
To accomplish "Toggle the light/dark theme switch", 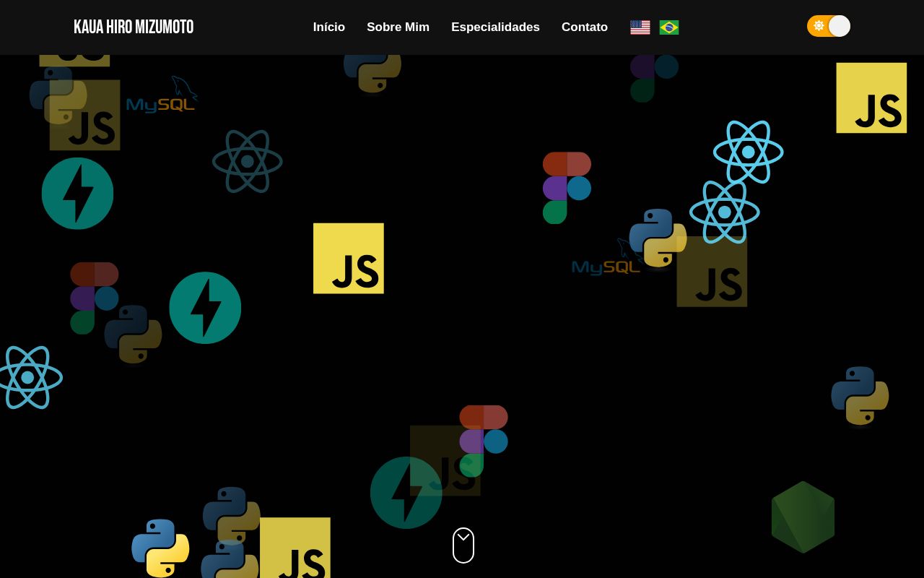I will coord(829,26).
